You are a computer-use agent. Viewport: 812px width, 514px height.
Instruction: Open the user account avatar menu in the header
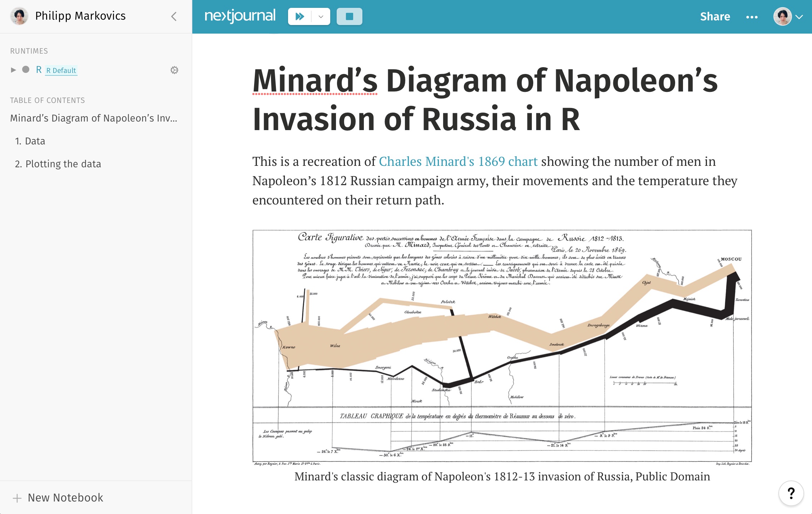[x=788, y=17]
